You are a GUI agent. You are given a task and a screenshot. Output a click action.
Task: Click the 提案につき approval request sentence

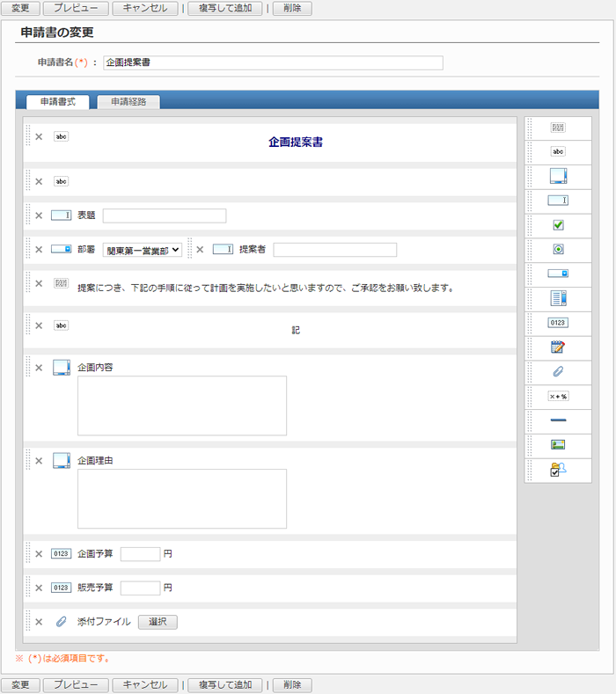click(266, 289)
